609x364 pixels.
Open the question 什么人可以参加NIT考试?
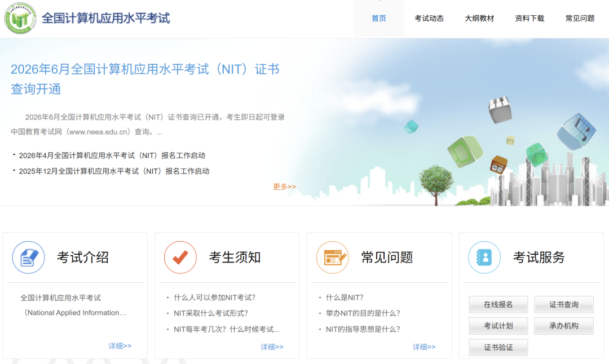coord(214,298)
